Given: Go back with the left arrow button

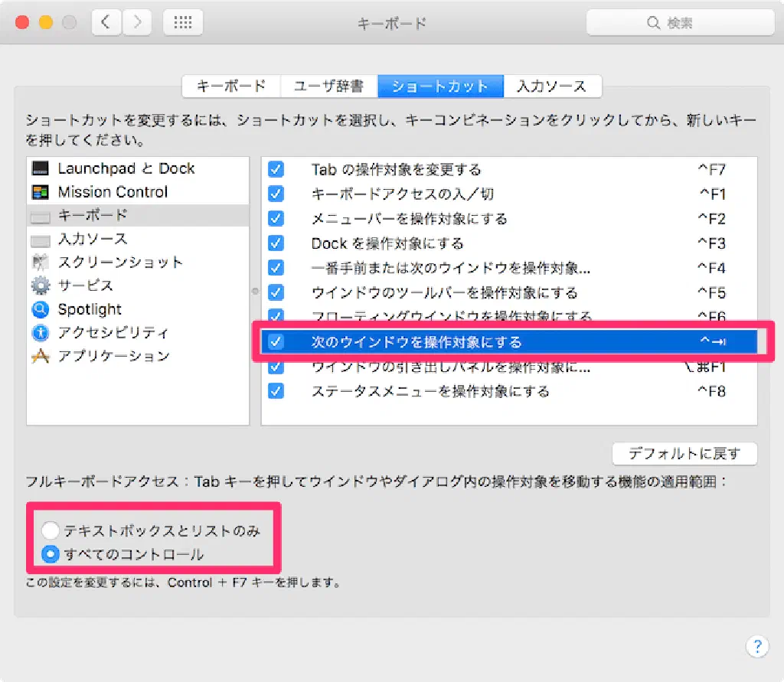Looking at the screenshot, I should click(x=106, y=23).
